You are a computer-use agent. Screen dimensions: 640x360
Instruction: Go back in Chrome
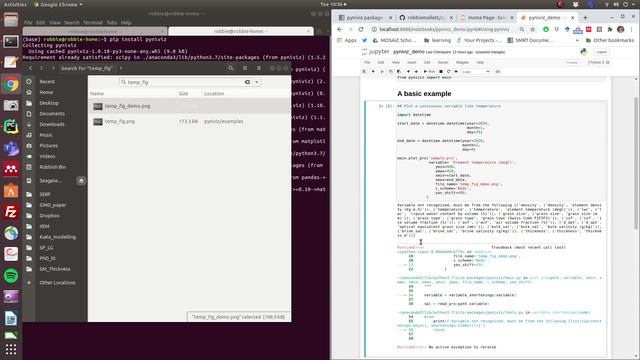pyautogui.click(x=340, y=29)
